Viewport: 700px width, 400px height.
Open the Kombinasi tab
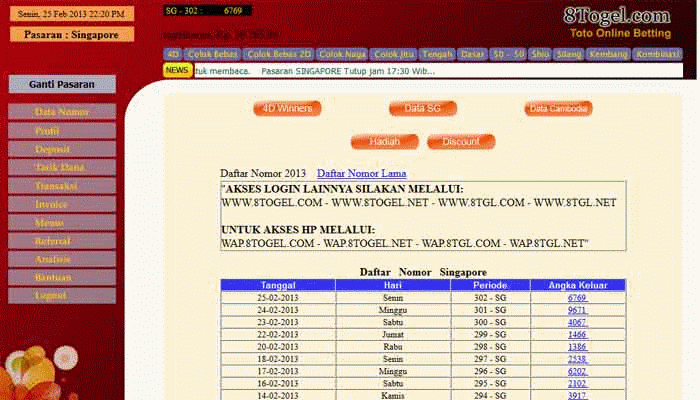pyautogui.click(x=657, y=54)
